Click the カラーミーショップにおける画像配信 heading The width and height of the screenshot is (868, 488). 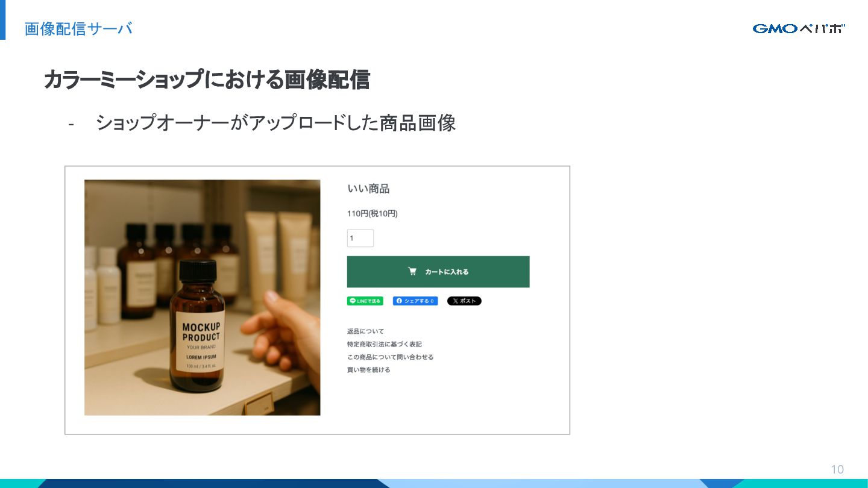tap(207, 80)
